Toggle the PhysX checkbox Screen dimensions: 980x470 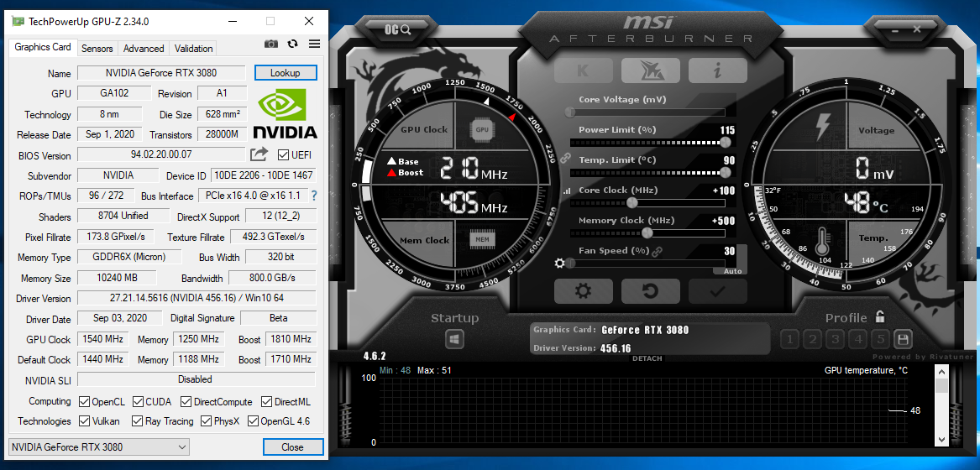pyautogui.click(x=206, y=420)
